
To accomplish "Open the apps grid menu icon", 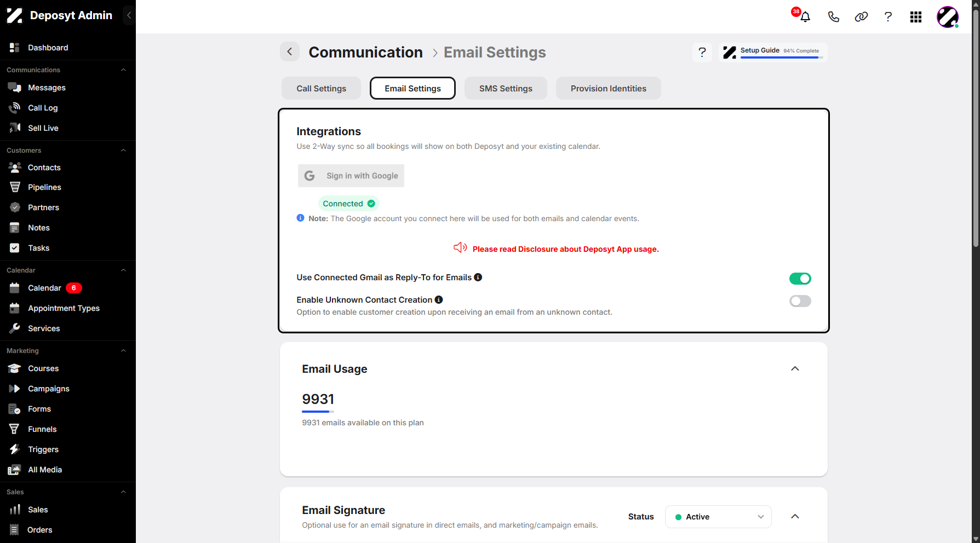I will pos(916,17).
